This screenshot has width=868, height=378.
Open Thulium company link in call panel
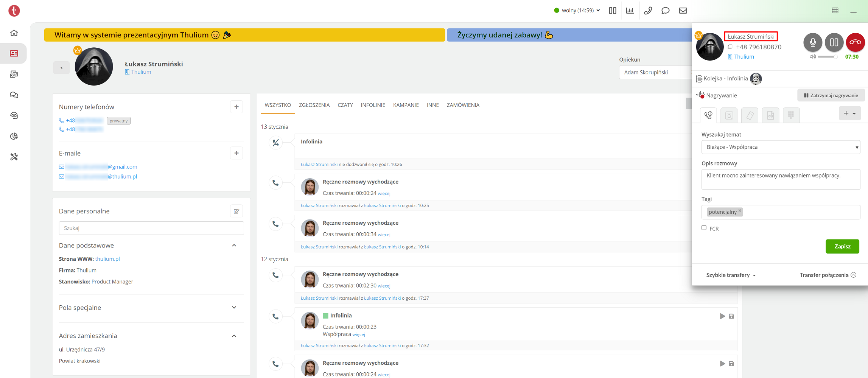coord(741,57)
